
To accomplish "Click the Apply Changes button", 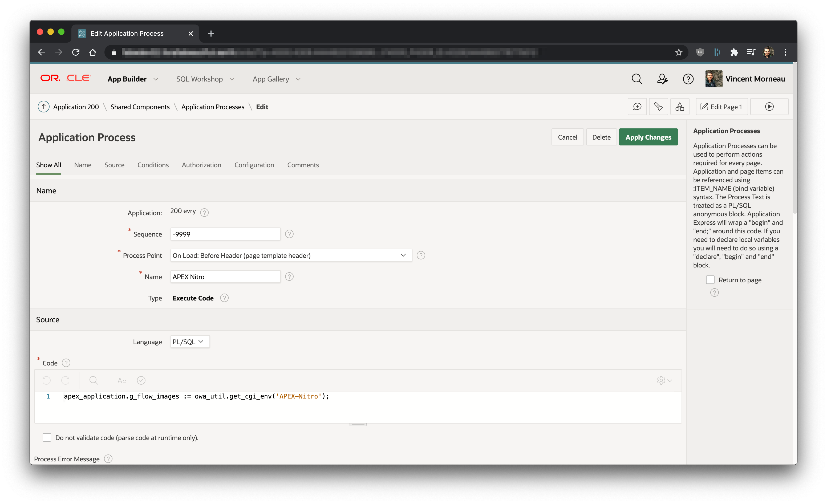I will coord(648,137).
